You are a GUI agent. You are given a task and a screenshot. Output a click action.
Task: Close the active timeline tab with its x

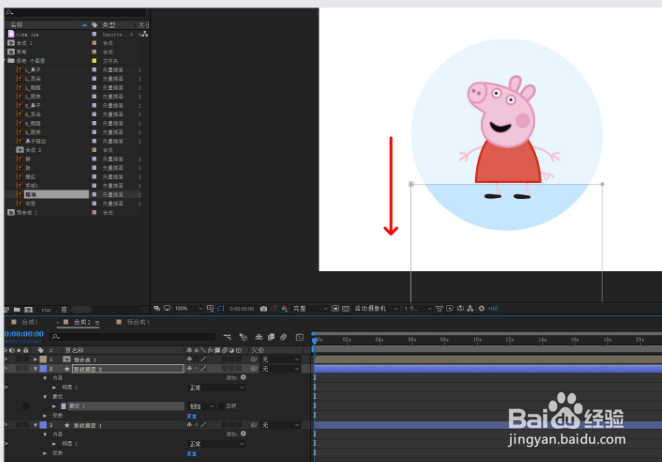click(x=58, y=323)
